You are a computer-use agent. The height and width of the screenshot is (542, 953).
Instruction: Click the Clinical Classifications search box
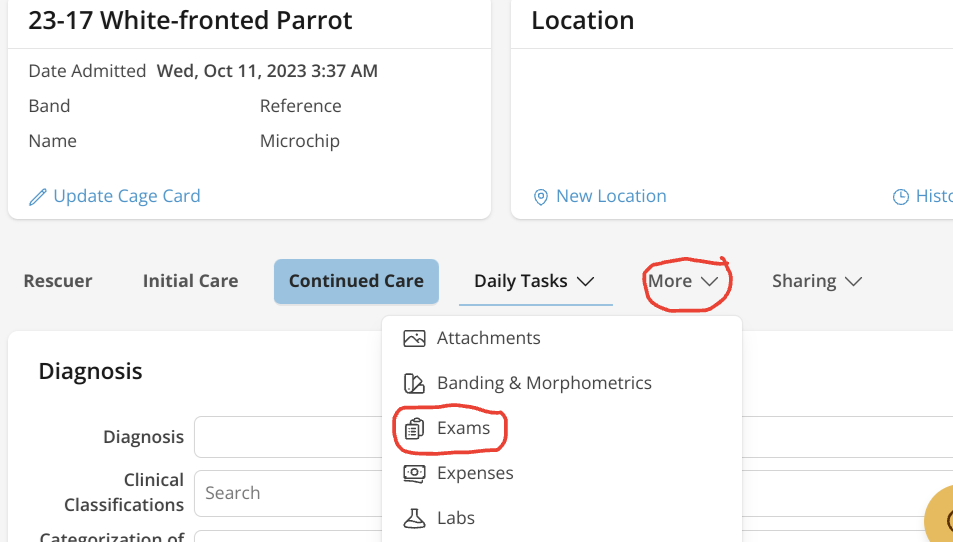click(x=288, y=493)
